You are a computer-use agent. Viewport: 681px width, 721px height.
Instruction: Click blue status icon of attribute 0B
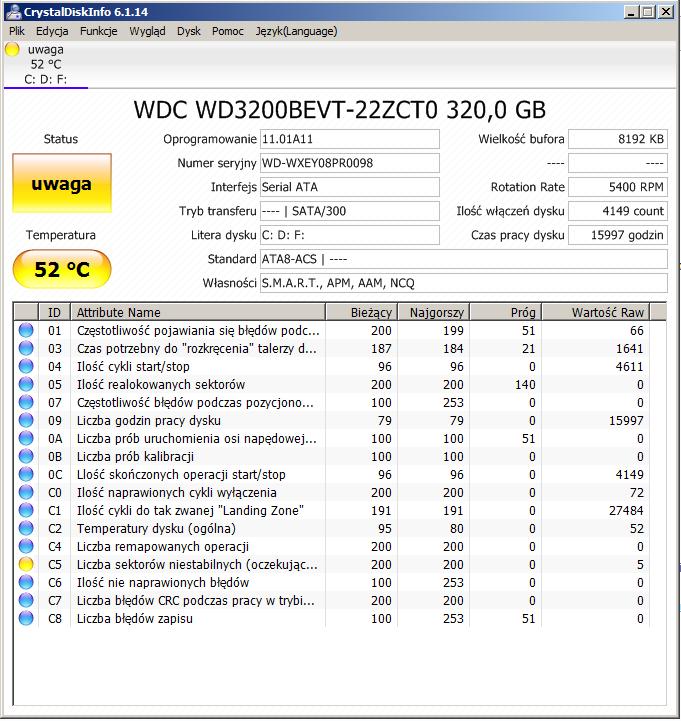[x=26, y=456]
